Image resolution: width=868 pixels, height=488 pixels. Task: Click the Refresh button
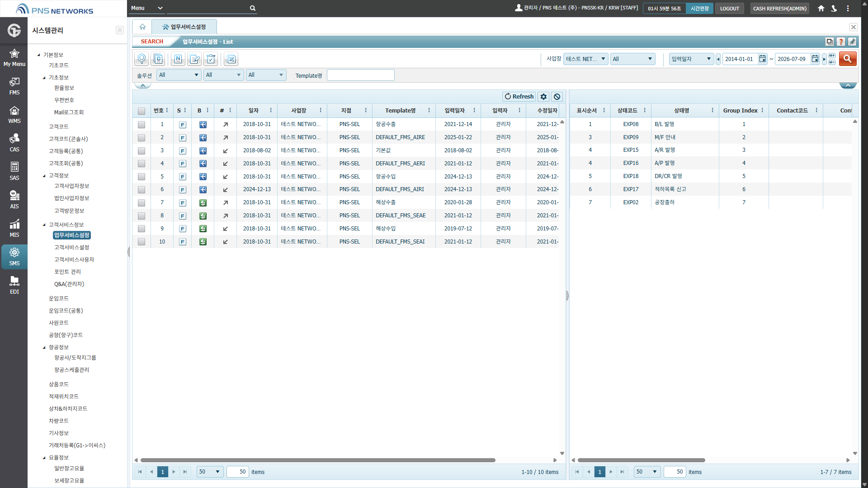tap(519, 97)
